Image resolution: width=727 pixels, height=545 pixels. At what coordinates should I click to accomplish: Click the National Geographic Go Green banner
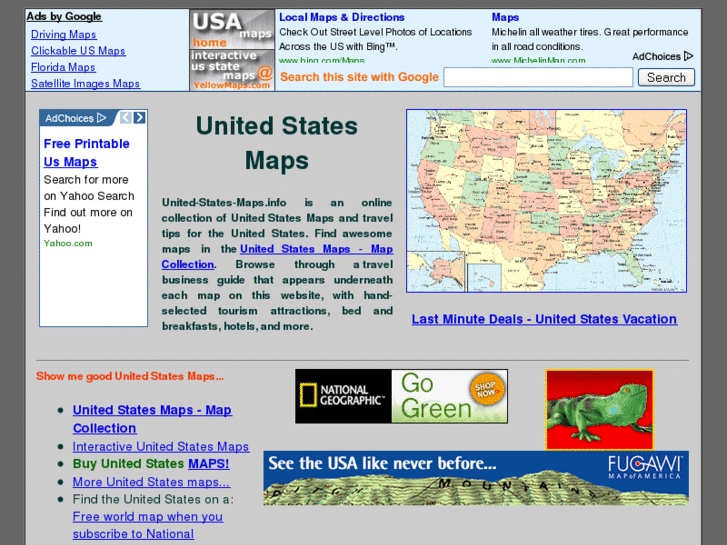[x=401, y=396]
